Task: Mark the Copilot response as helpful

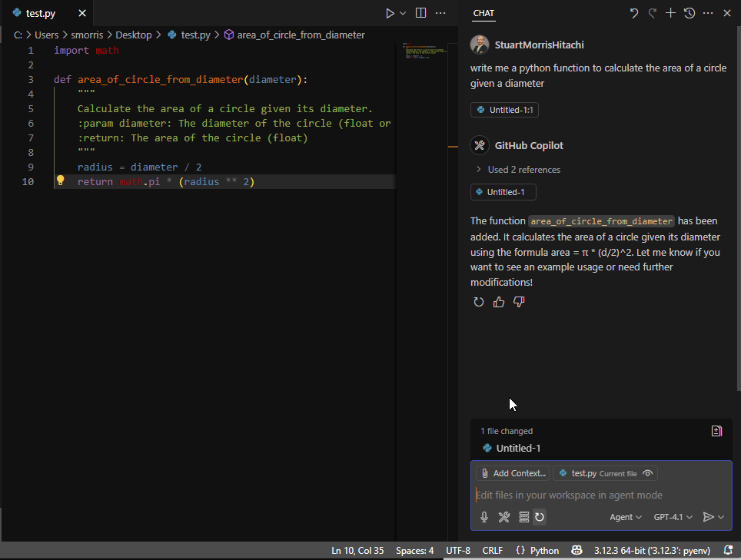Action: [499, 302]
